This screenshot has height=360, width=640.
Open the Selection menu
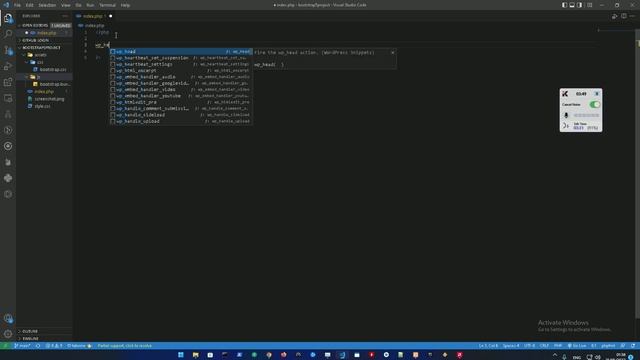click(x=47, y=5)
